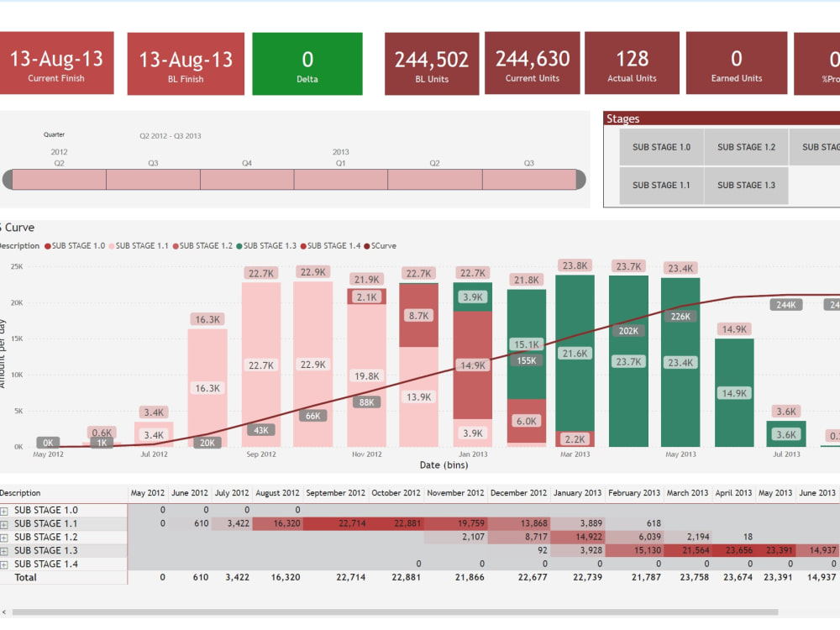Click the horizontal scrollbar at the table bottom
This screenshot has height=630, width=840.
coord(395,612)
